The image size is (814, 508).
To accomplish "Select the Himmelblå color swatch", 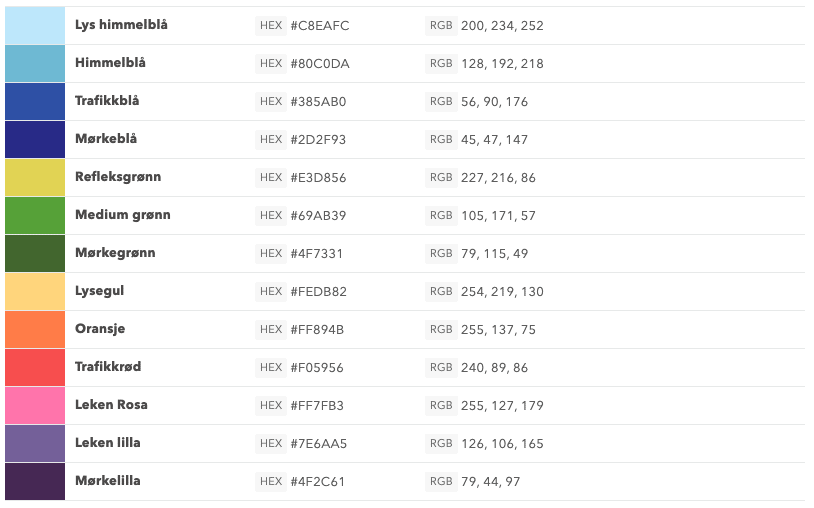I will tap(35, 63).
